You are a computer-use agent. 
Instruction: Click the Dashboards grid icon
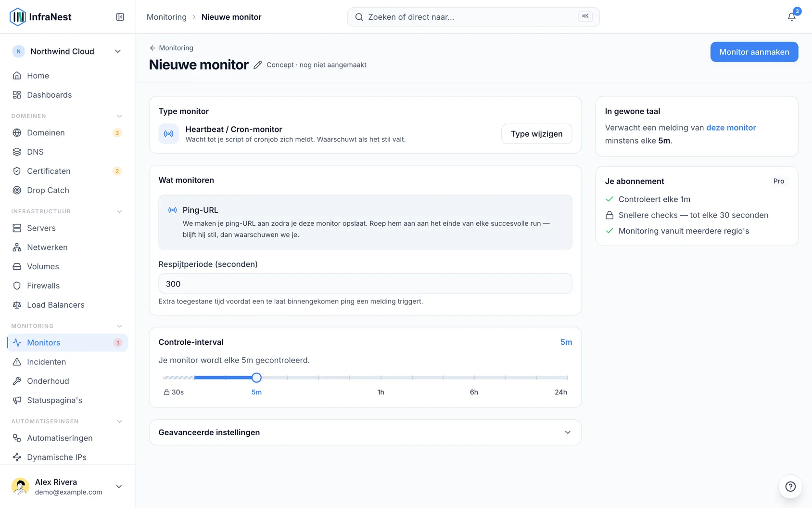click(x=17, y=95)
